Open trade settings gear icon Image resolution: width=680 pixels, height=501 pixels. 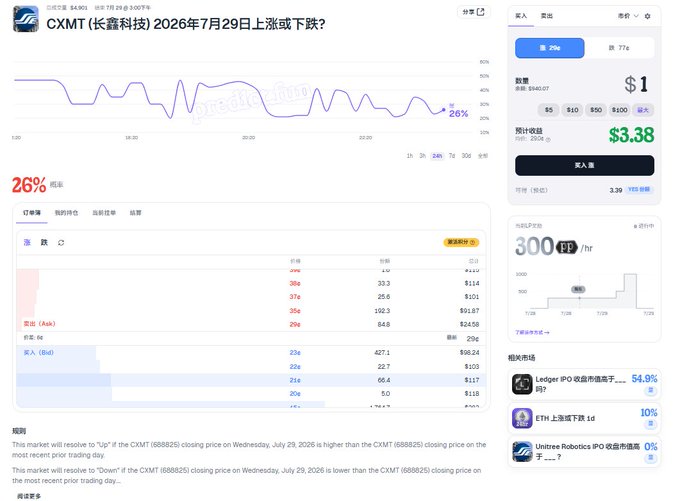pos(647,16)
